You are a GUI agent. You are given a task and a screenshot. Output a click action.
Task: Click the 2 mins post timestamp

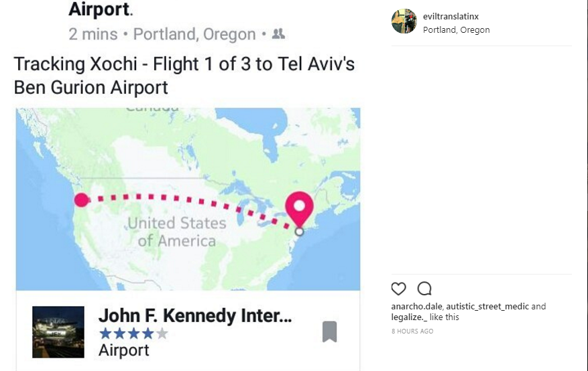coord(93,34)
